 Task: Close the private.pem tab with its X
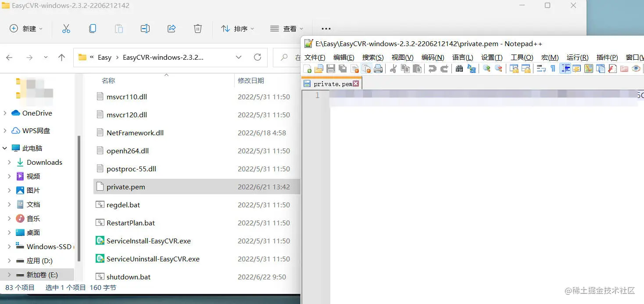coord(356,83)
